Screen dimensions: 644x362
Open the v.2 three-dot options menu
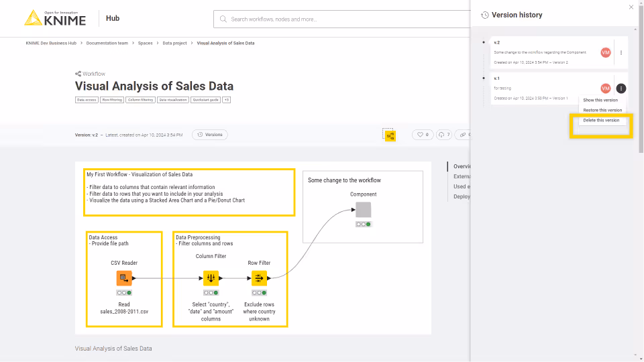621,52
